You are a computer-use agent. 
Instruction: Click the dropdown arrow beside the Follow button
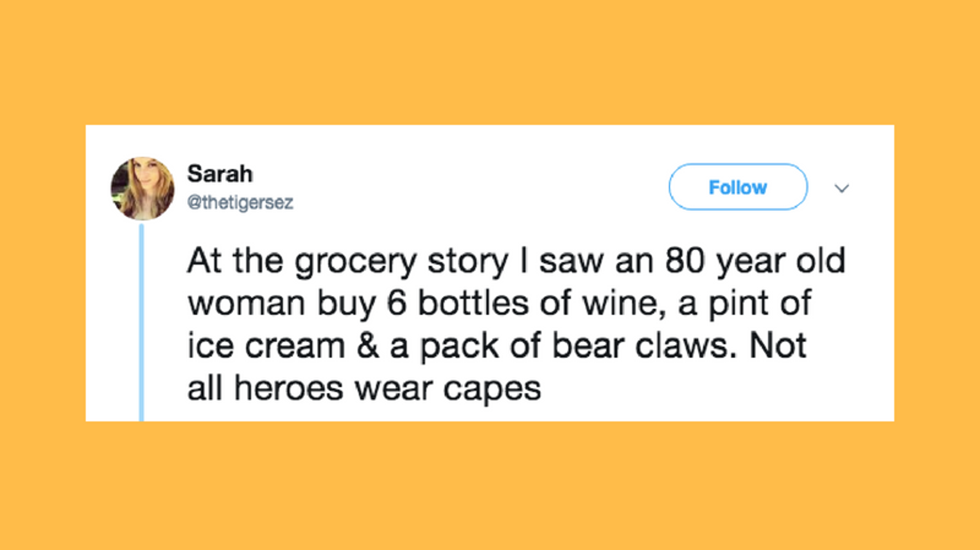[x=842, y=188]
